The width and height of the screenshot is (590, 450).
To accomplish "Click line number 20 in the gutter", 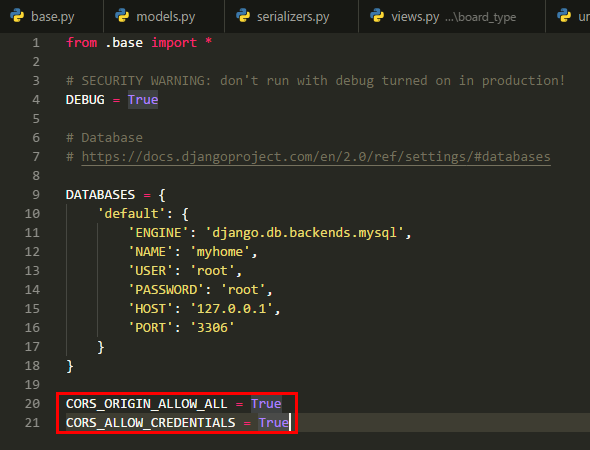I will (x=32, y=404).
